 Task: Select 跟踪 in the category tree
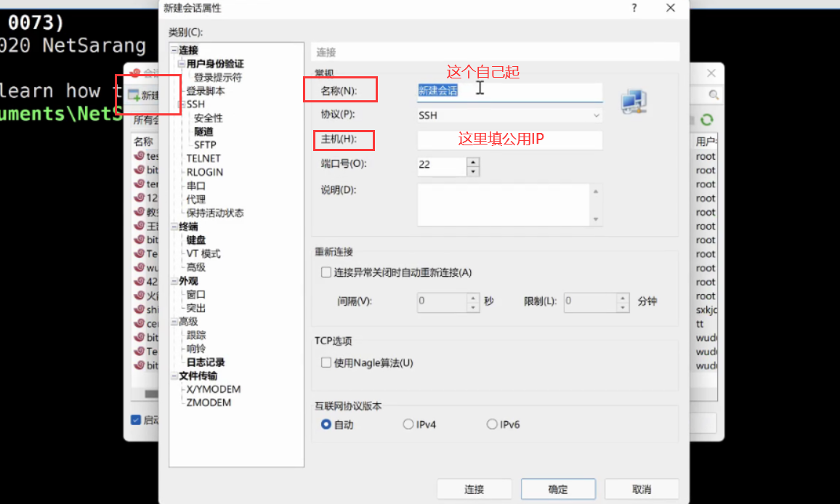(x=195, y=335)
